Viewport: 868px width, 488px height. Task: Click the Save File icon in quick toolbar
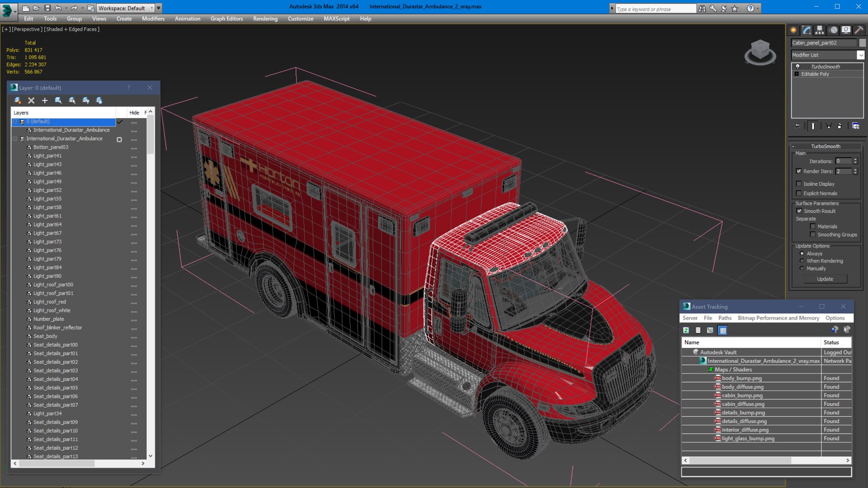tap(47, 8)
